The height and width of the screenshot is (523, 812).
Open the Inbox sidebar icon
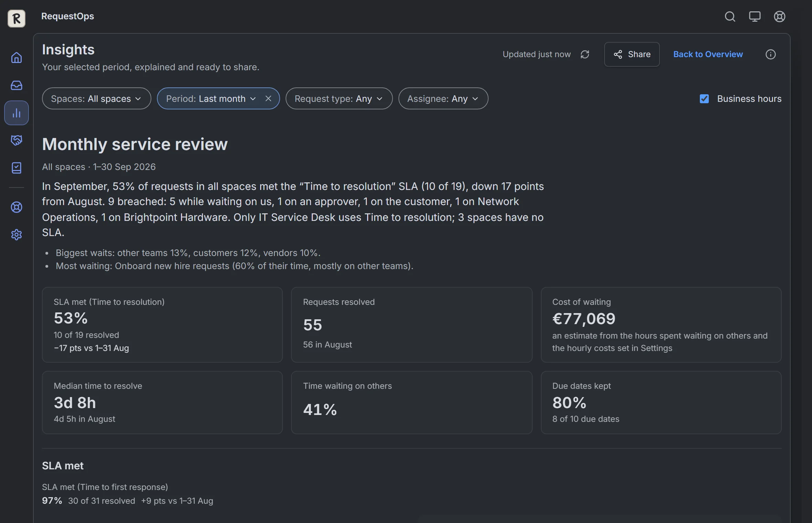point(17,85)
